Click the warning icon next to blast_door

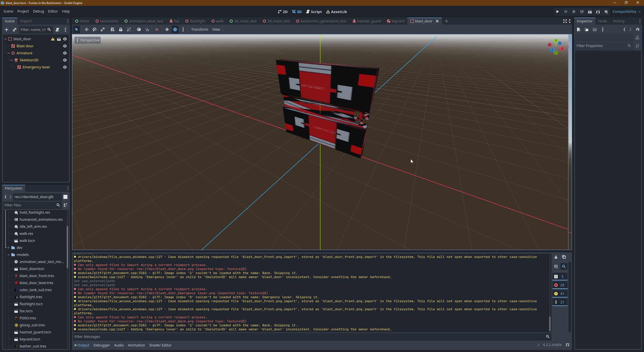[53, 39]
